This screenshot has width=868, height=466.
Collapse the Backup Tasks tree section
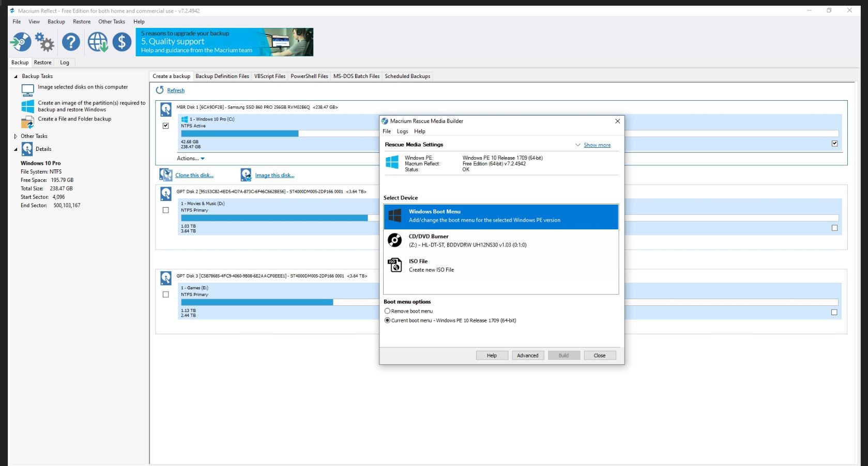pos(16,76)
